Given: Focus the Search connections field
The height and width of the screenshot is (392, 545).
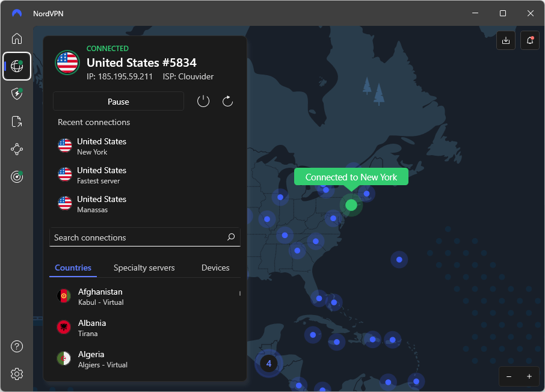Looking at the screenshot, I should coord(145,237).
